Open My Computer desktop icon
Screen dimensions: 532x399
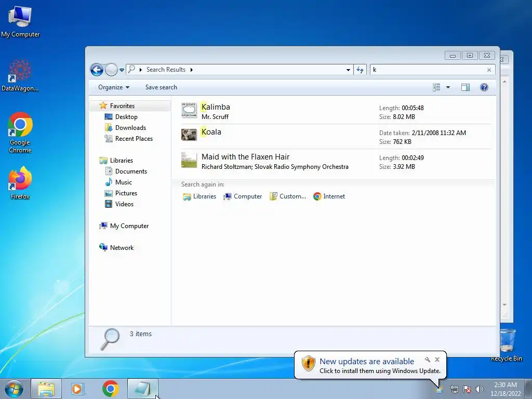(x=20, y=22)
